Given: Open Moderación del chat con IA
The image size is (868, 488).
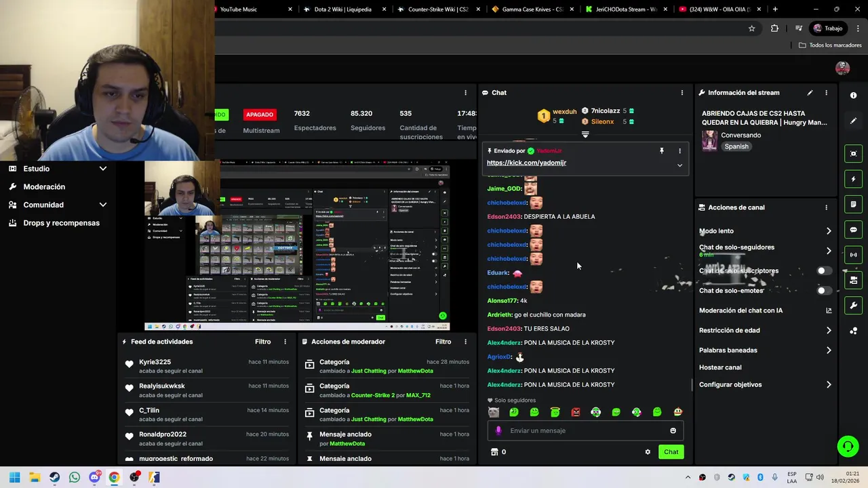Looking at the screenshot, I should pos(766,310).
